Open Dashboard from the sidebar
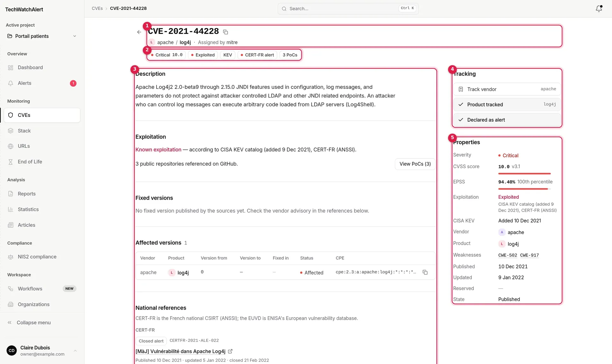This screenshot has height=364, width=612. click(42, 68)
